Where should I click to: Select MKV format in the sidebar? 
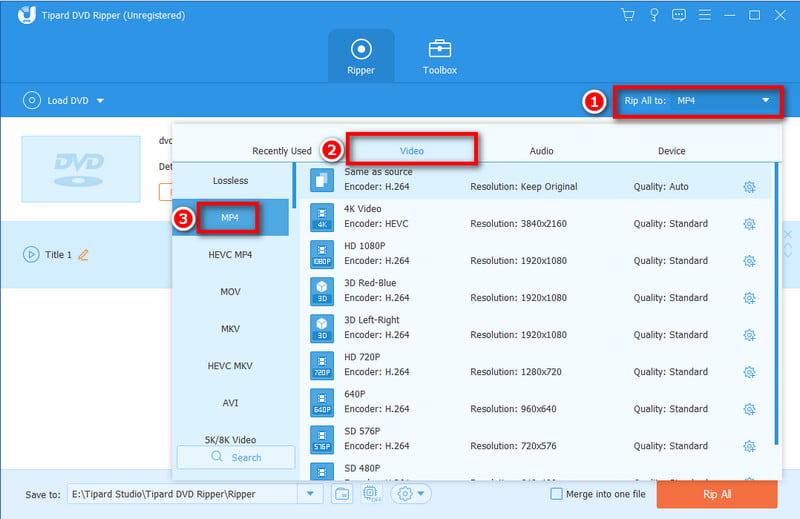[x=230, y=329]
